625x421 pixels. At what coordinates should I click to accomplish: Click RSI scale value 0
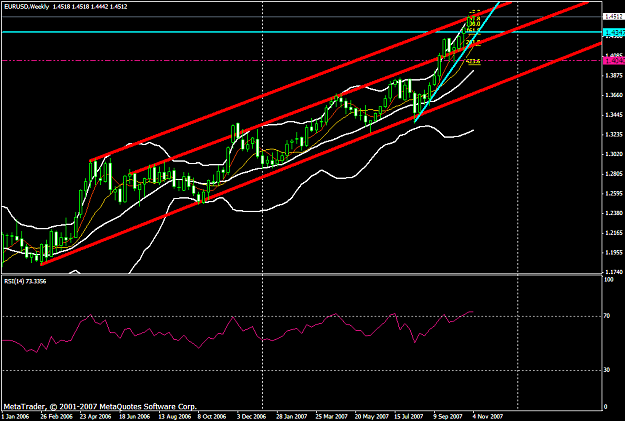pyautogui.click(x=606, y=407)
